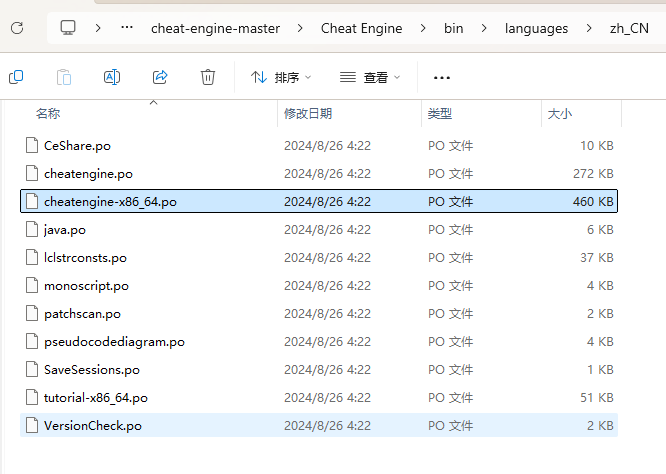
Task: Click file icon of CeShare.po
Action: (32, 145)
